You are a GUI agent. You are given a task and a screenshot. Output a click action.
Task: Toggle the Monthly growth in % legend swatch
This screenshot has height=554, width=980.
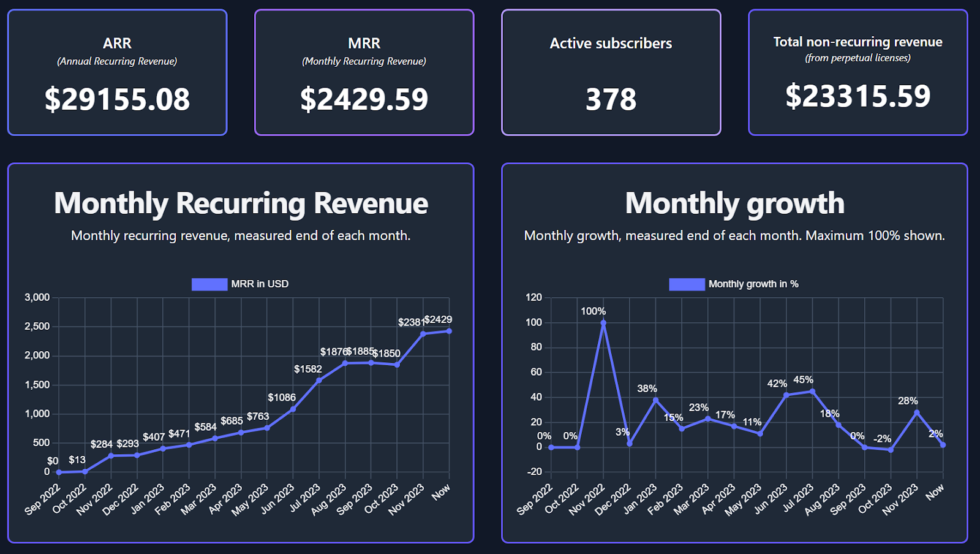[x=687, y=284]
